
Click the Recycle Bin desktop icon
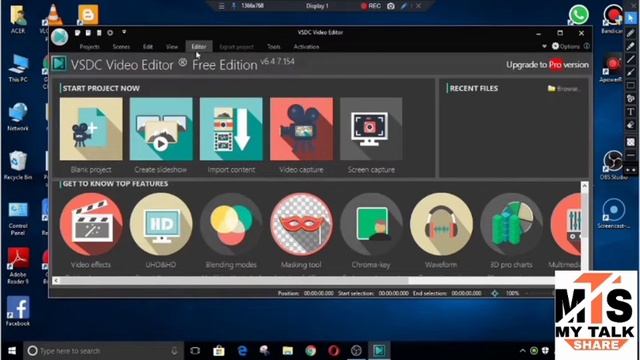(18, 165)
